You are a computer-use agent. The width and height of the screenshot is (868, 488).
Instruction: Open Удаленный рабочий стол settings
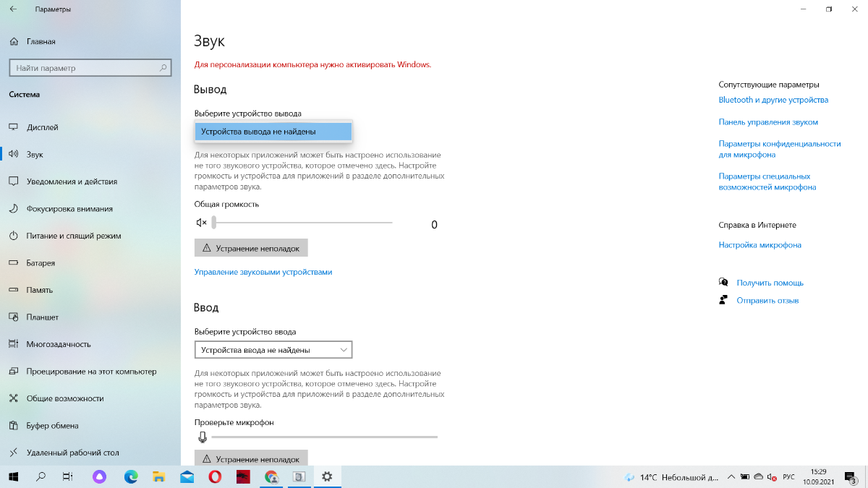pyautogui.click(x=90, y=453)
